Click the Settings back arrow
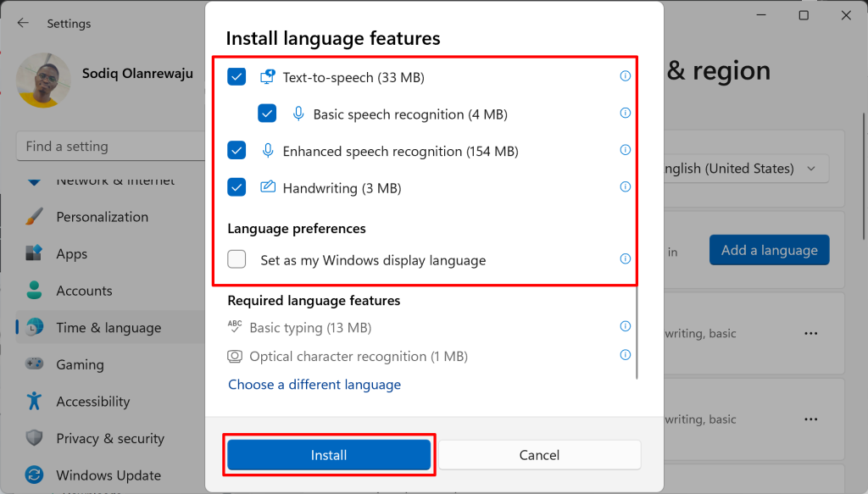Viewport: 868px width, 494px height. coord(23,23)
